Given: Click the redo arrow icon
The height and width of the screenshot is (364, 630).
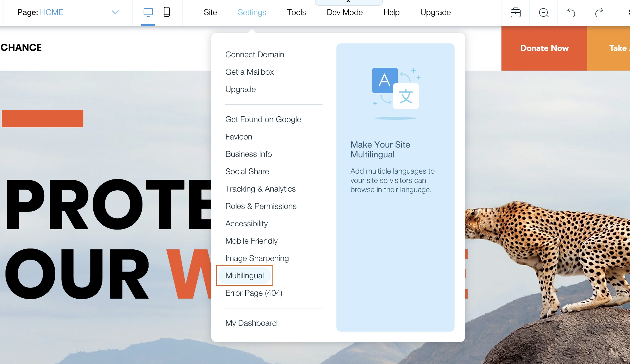Looking at the screenshot, I should (x=599, y=12).
